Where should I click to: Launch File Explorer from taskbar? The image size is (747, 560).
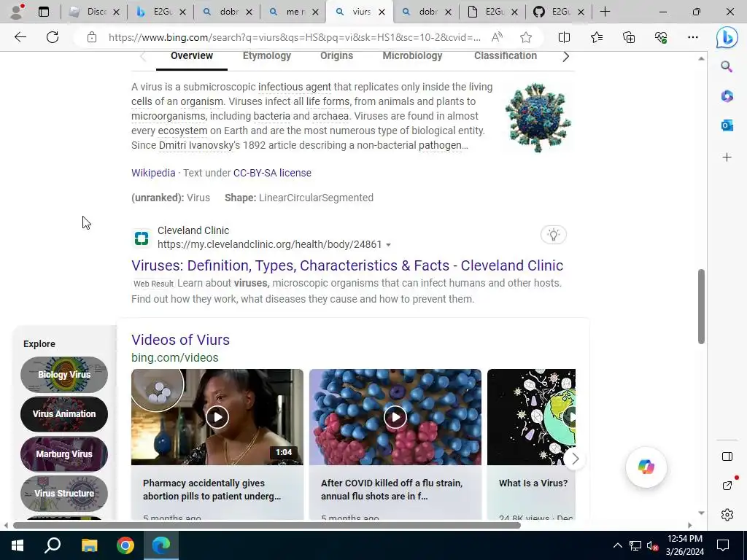[89, 545]
